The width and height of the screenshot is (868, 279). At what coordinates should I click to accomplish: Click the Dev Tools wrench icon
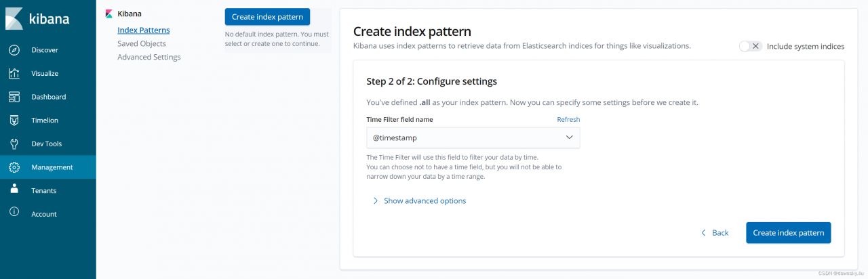[14, 144]
